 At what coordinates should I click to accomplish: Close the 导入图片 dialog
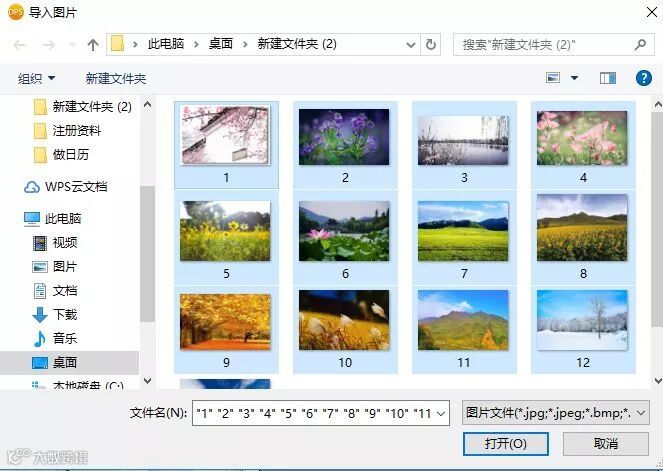(652, 13)
